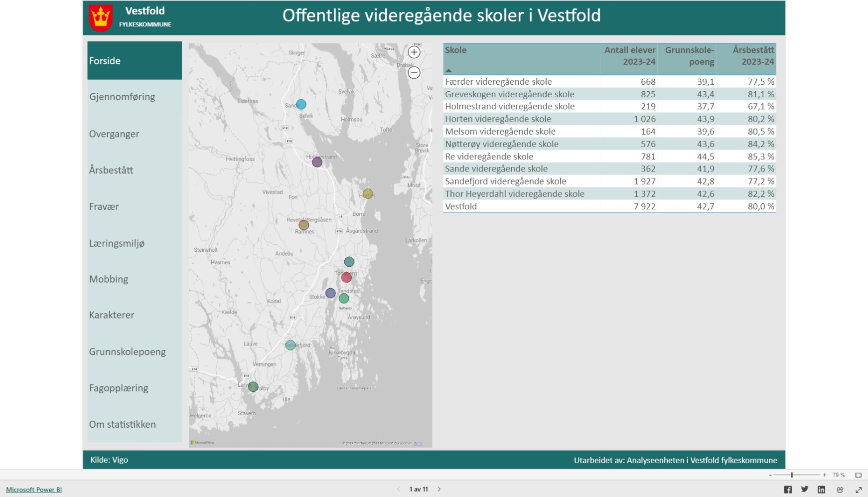Select the blue Sande school map marker
The height and width of the screenshot is (497, 868).
(301, 104)
